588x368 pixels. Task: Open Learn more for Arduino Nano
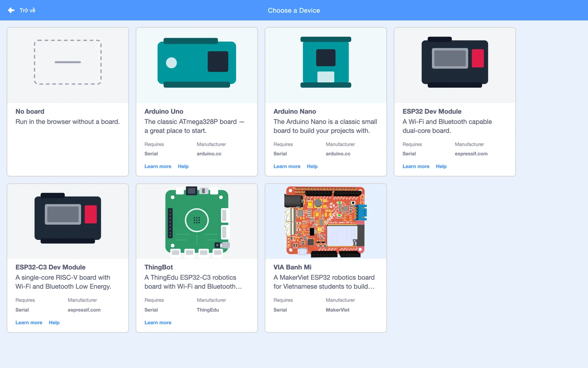287,166
